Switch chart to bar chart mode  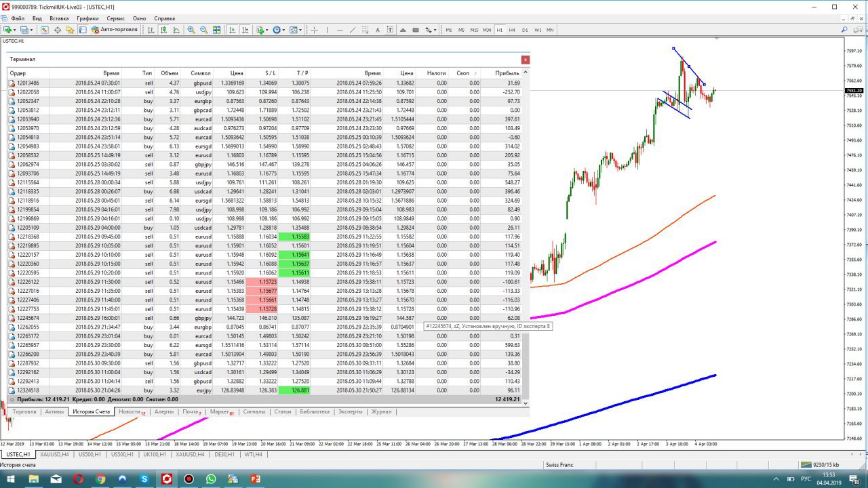(x=151, y=30)
